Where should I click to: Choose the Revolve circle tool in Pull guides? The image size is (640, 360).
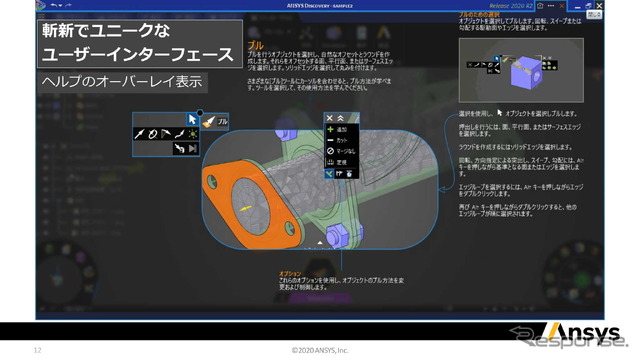pos(153,134)
